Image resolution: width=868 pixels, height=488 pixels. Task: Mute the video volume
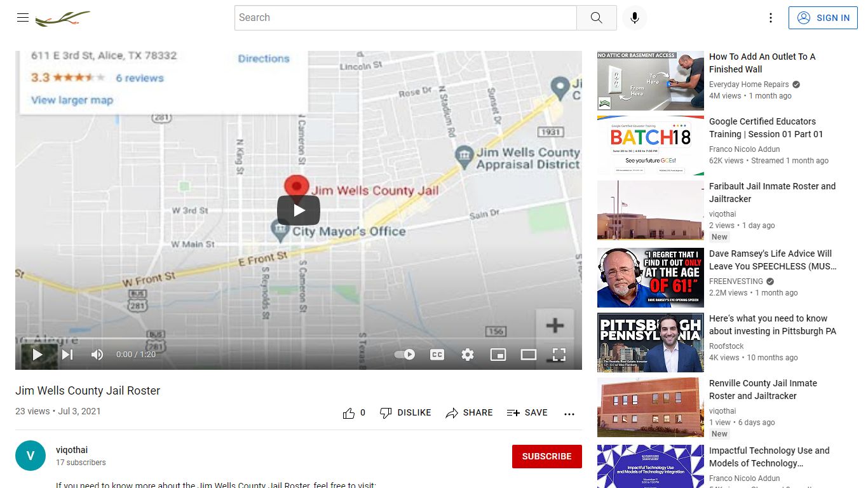[97, 355]
